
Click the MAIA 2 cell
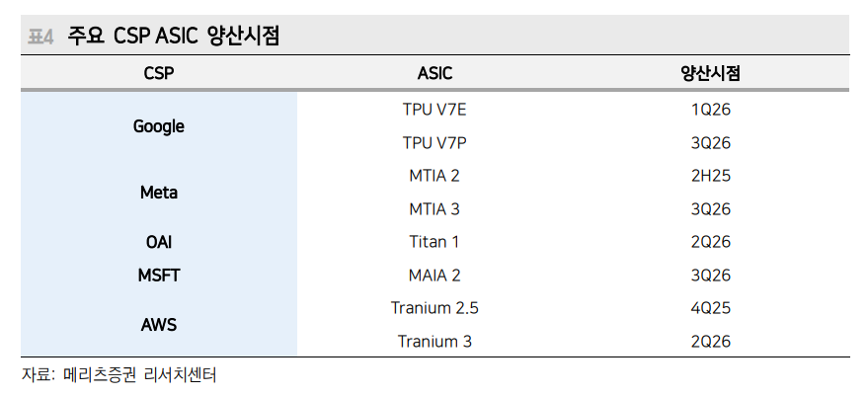point(434,276)
